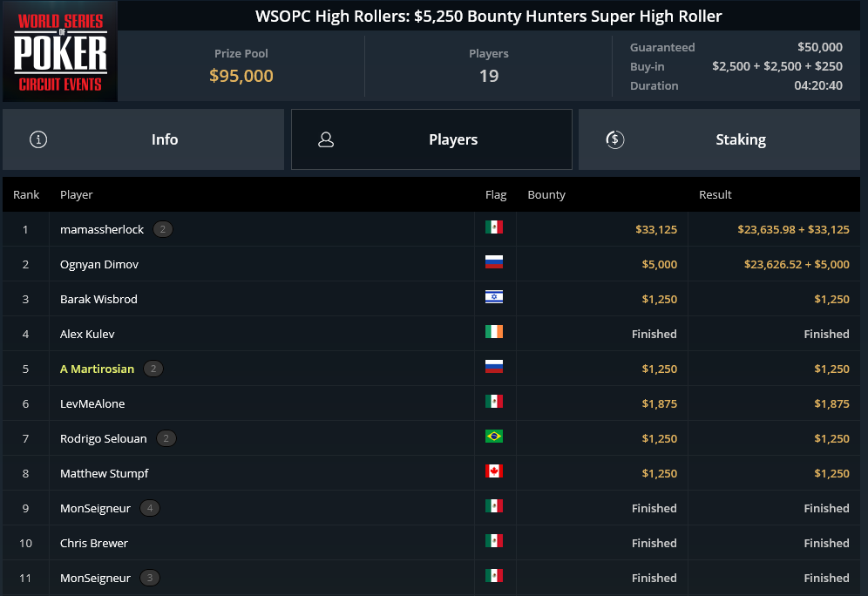Sort by the Rank column header
868x596 pixels.
pyautogui.click(x=26, y=195)
